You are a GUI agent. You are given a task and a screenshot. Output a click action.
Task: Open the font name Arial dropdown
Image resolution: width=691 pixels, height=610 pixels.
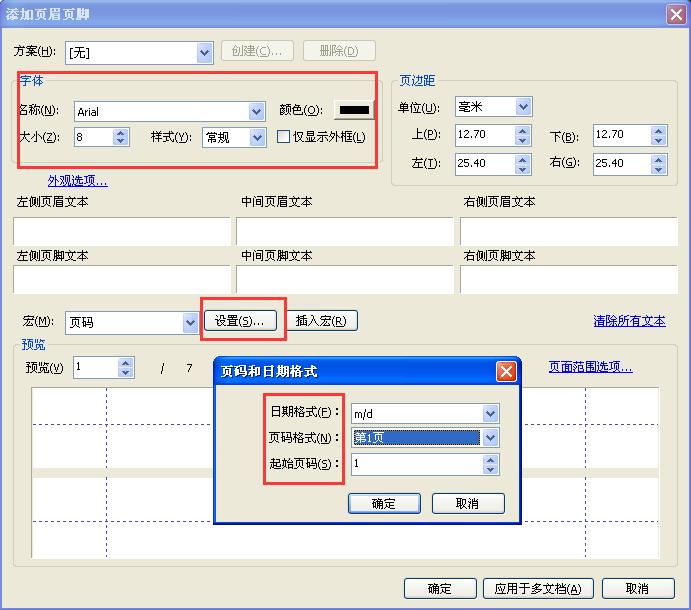(256, 112)
